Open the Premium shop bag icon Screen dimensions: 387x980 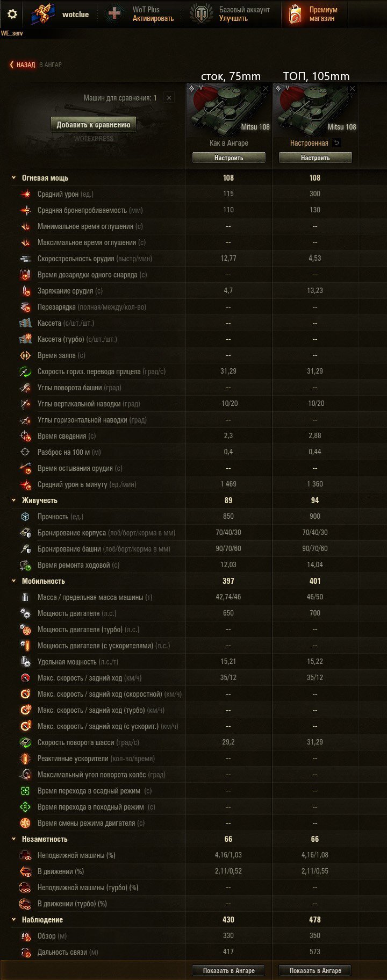click(x=295, y=14)
